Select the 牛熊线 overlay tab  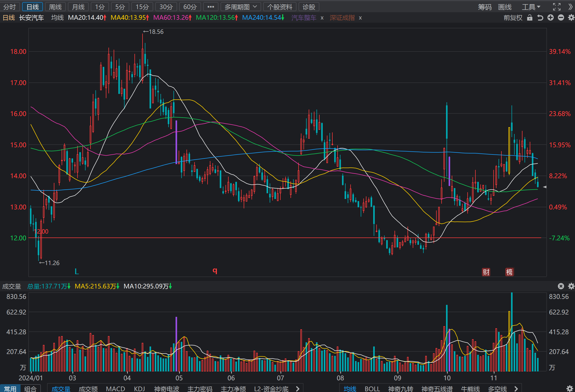(470, 389)
